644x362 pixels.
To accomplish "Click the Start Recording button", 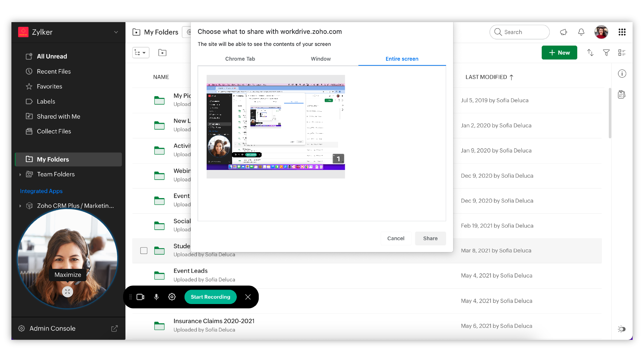I will coord(210,297).
